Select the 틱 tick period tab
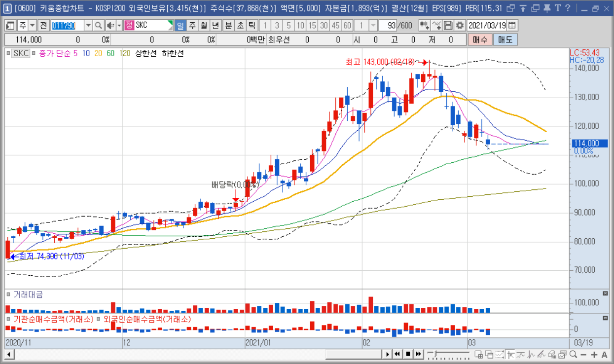The height and width of the screenshot is (364, 614). pyautogui.click(x=252, y=25)
